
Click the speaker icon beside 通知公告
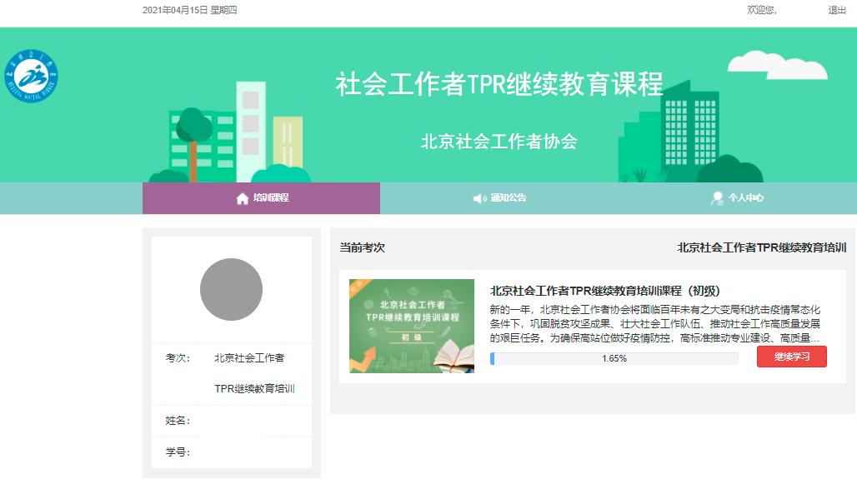coord(479,199)
